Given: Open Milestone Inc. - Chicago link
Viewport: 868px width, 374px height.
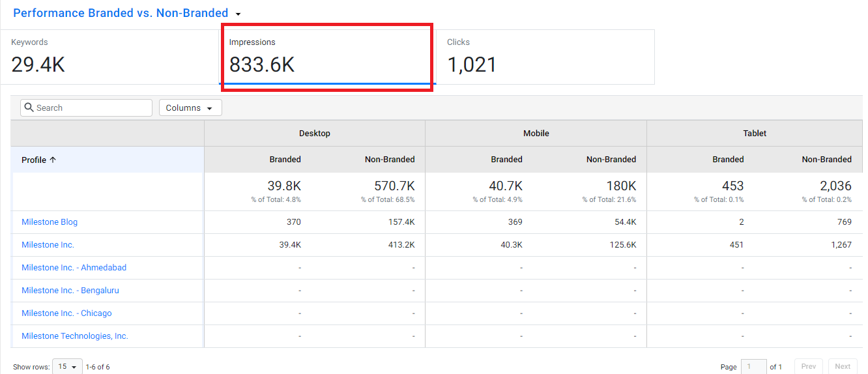Looking at the screenshot, I should [66, 313].
